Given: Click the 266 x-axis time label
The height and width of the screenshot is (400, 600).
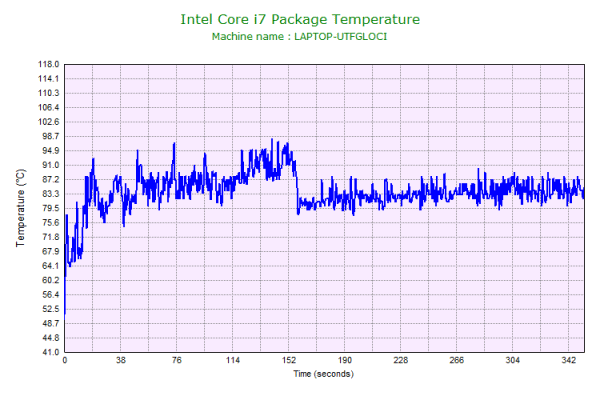Looking at the screenshot, I should click(x=457, y=360).
